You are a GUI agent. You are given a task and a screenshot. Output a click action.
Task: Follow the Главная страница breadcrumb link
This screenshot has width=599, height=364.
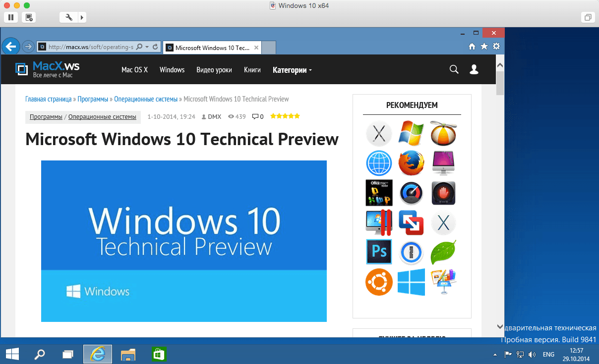[x=49, y=99]
